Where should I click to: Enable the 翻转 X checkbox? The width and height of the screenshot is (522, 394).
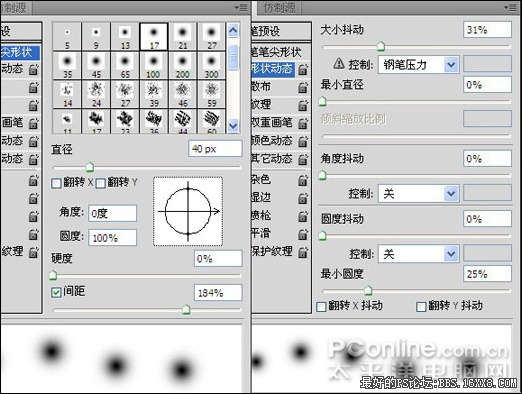tap(56, 183)
